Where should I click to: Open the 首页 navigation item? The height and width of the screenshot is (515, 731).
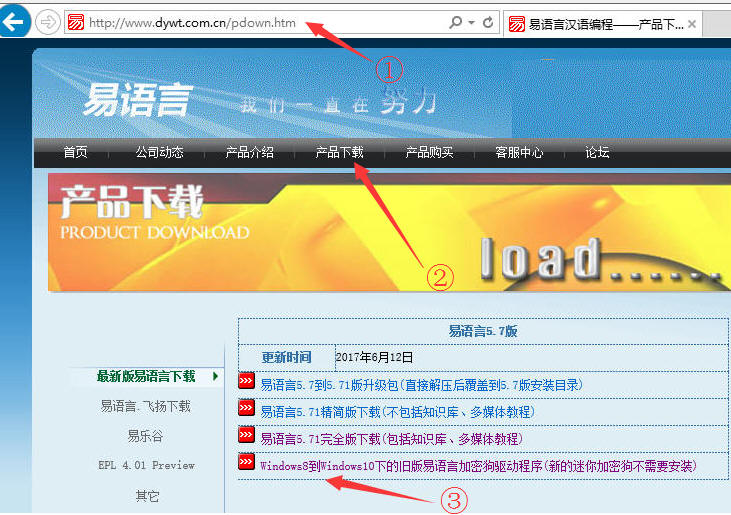click(x=76, y=152)
